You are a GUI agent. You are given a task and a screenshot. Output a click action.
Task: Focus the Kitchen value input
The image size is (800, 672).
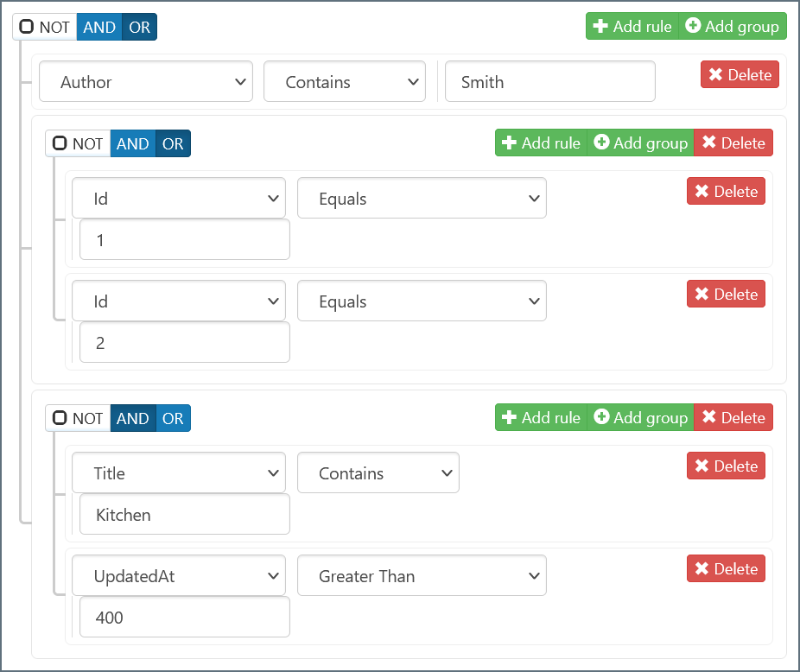point(184,515)
